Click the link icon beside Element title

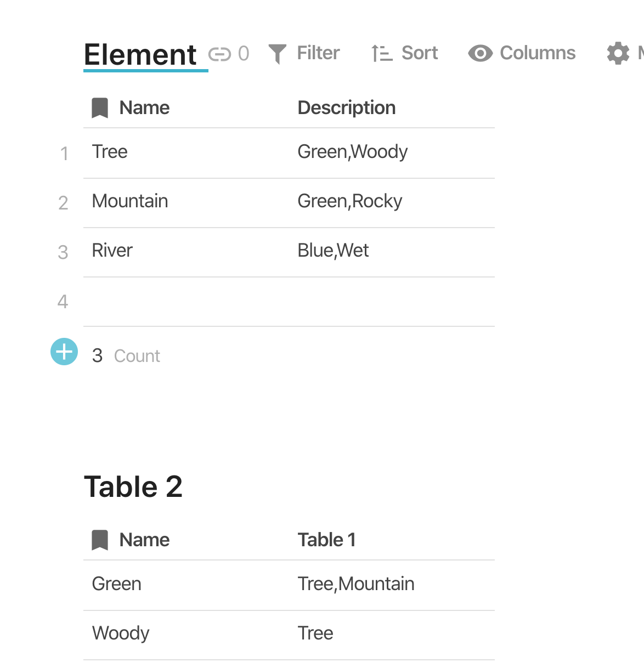(x=219, y=54)
